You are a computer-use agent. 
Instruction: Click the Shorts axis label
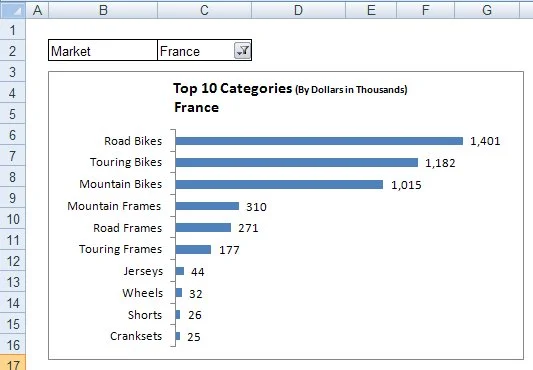pyautogui.click(x=145, y=315)
